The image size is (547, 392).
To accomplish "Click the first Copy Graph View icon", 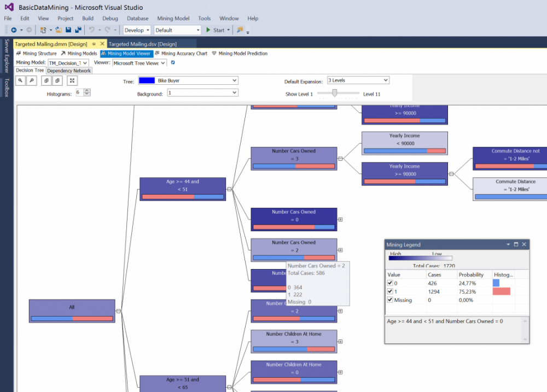I will 46,80.
